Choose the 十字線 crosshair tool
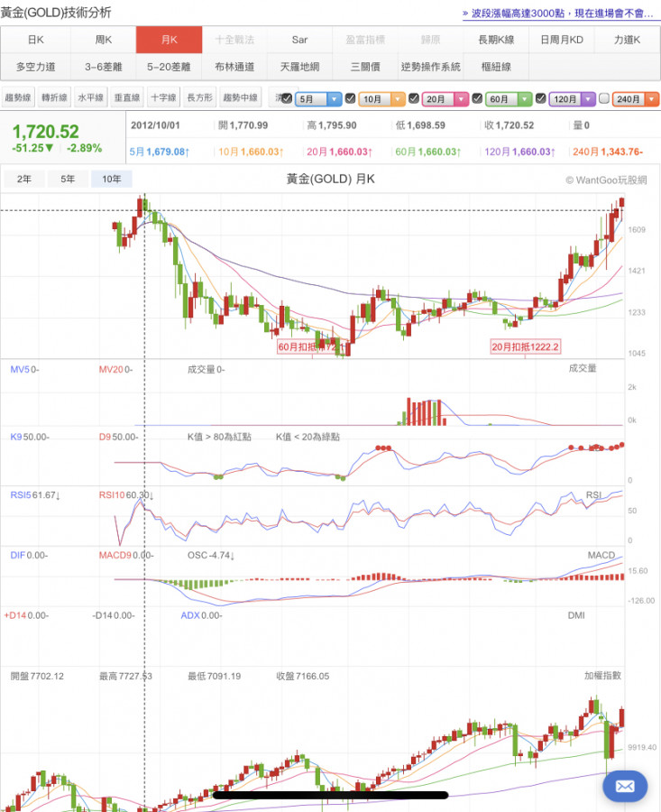The image size is (661, 812). 163,97
